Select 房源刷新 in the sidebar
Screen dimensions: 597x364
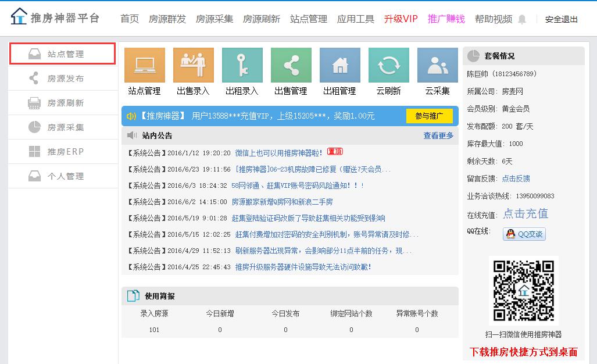pyautogui.click(x=62, y=103)
